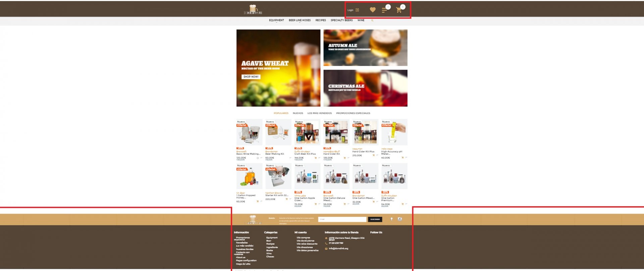
Task: Click the Login link
Action: pyautogui.click(x=350, y=10)
